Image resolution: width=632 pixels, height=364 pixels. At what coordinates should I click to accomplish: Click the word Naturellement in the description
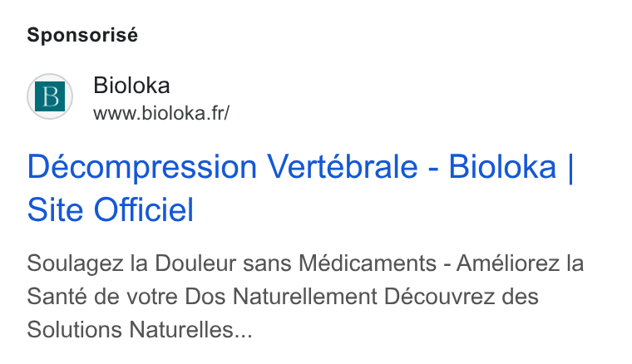coord(304,297)
